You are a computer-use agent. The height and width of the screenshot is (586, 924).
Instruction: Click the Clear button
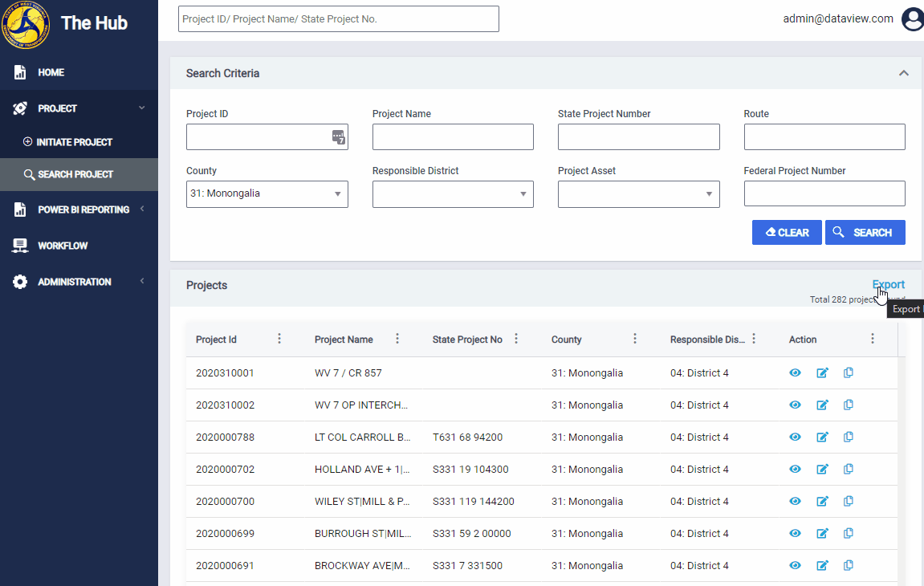tap(787, 232)
